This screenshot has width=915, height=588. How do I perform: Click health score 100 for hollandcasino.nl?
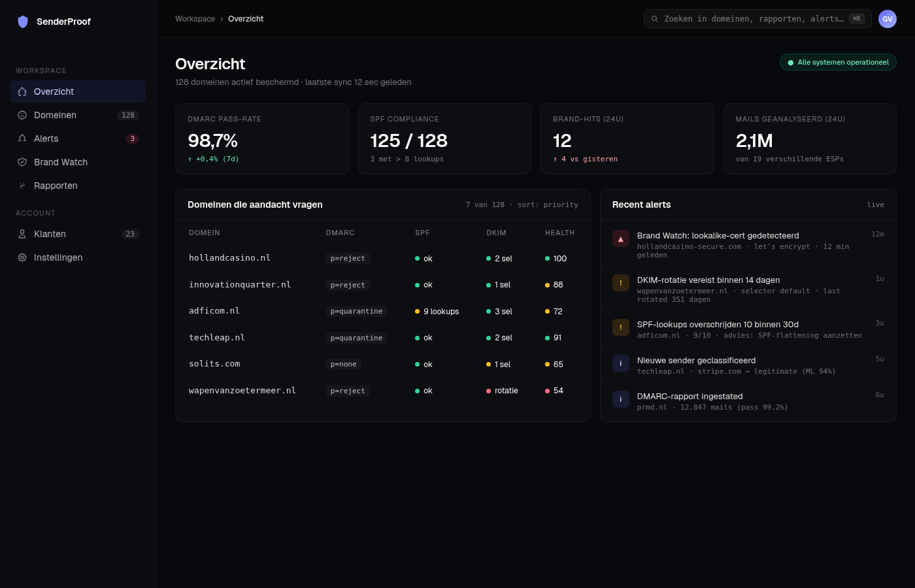point(556,259)
